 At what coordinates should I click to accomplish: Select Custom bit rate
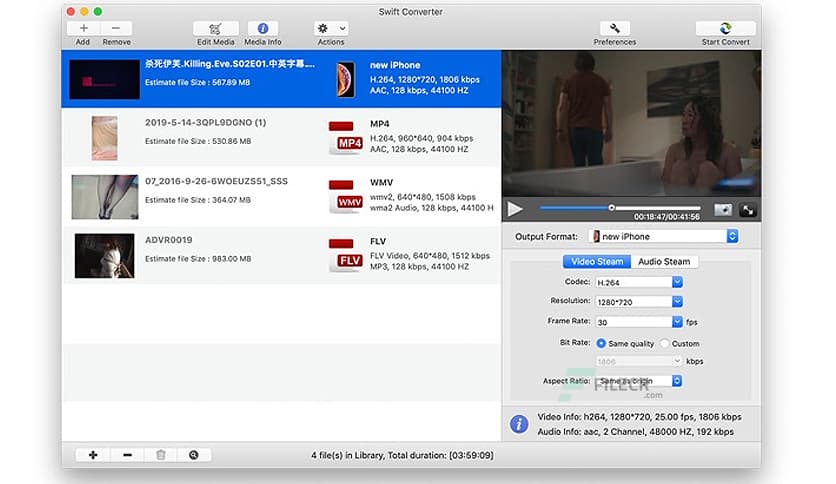664,343
